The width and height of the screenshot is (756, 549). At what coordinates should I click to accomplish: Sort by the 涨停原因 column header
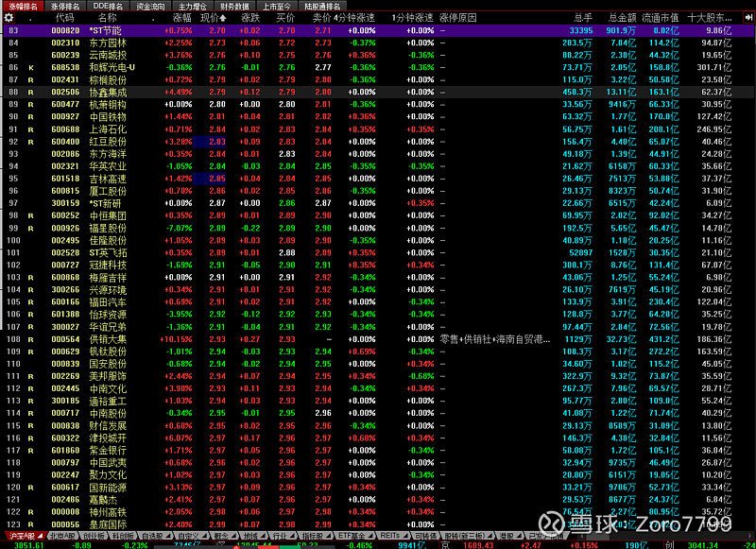[458, 18]
